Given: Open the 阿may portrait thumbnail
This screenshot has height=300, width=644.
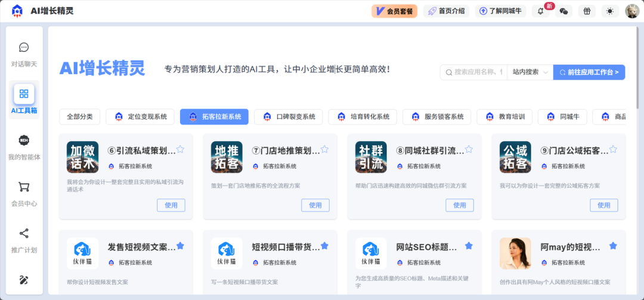Looking at the screenshot, I should coord(515,253).
